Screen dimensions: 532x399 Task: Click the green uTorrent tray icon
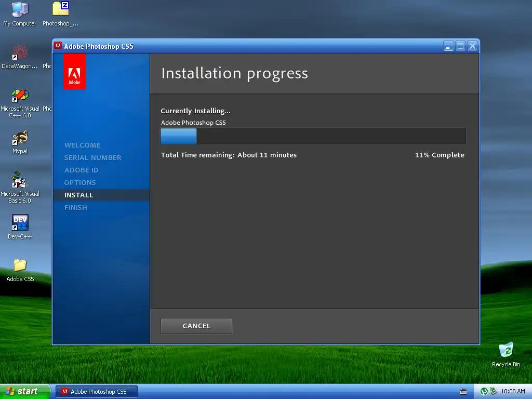484,392
